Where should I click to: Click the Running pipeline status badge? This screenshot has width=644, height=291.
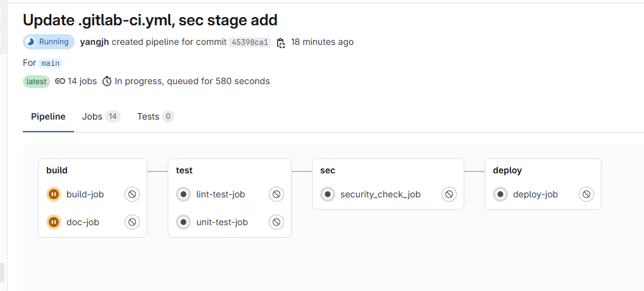pyautogui.click(x=49, y=42)
